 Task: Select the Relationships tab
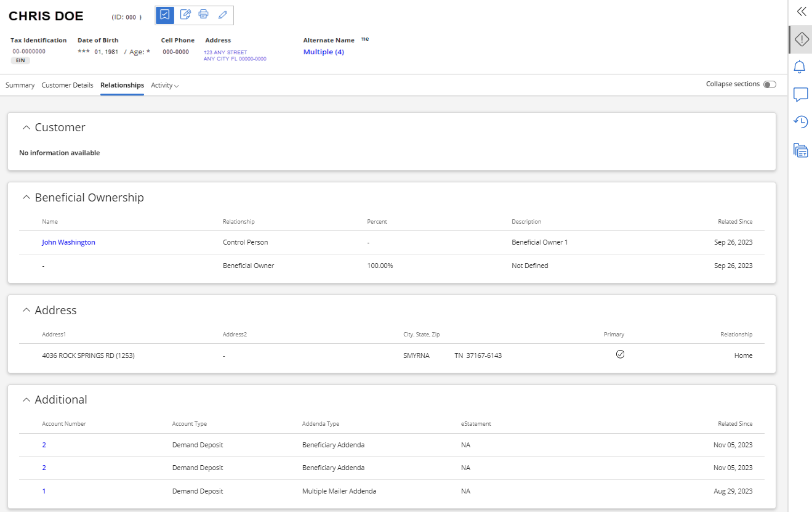[122, 86]
